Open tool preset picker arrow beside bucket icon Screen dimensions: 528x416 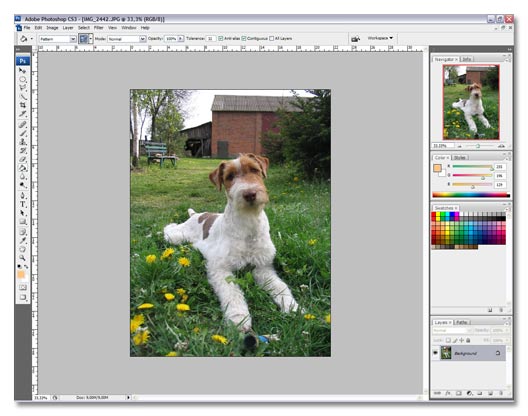pos(32,39)
